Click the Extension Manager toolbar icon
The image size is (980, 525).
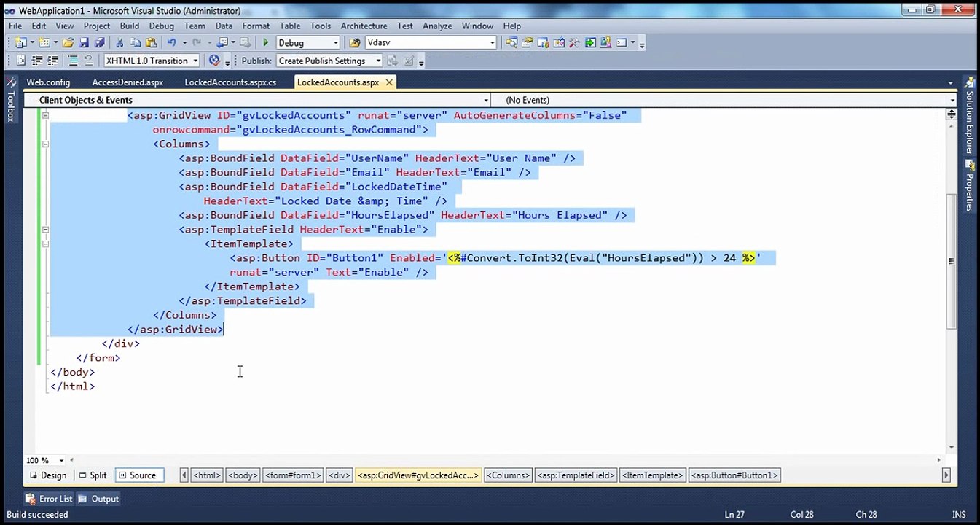[x=605, y=43]
